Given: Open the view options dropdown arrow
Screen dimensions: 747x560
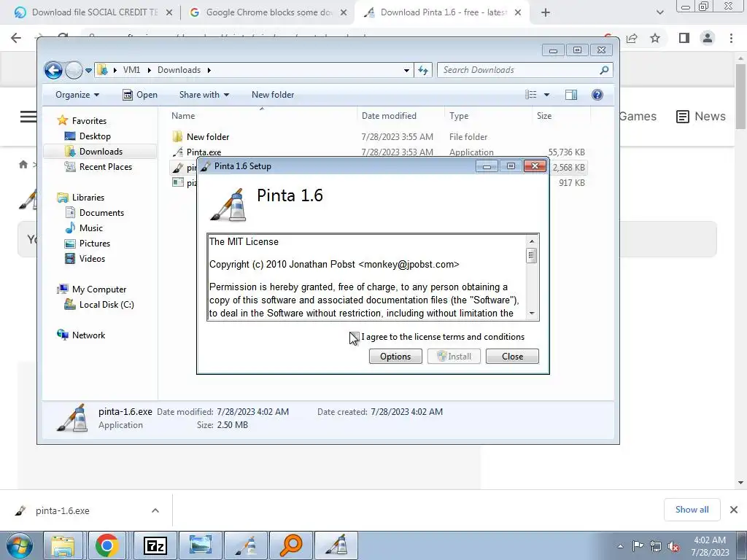Looking at the screenshot, I should (546, 95).
